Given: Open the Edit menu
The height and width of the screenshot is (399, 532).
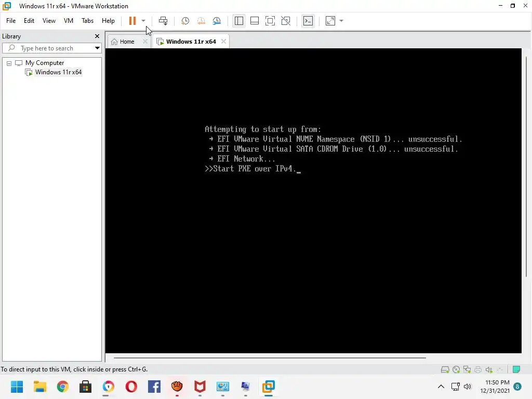Looking at the screenshot, I should [29, 21].
